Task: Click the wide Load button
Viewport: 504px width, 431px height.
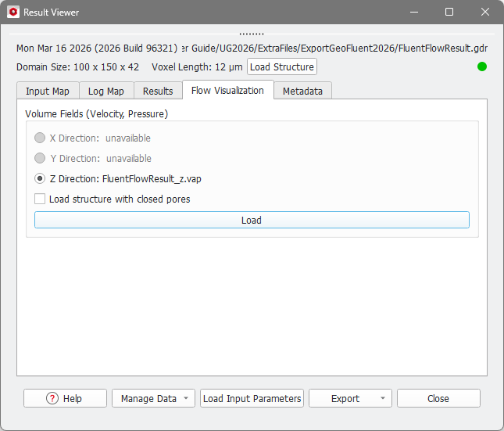Action: tap(252, 220)
